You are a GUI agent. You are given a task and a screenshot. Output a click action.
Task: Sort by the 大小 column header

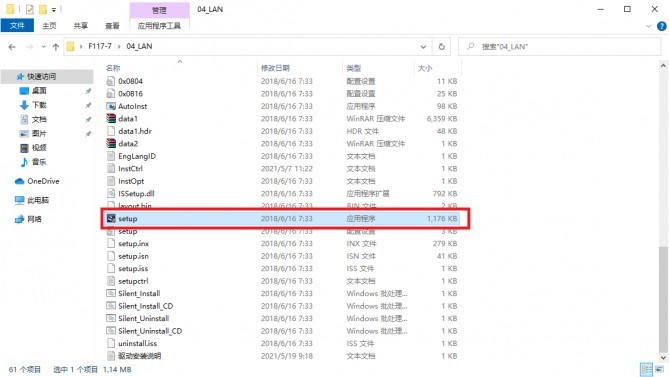425,68
